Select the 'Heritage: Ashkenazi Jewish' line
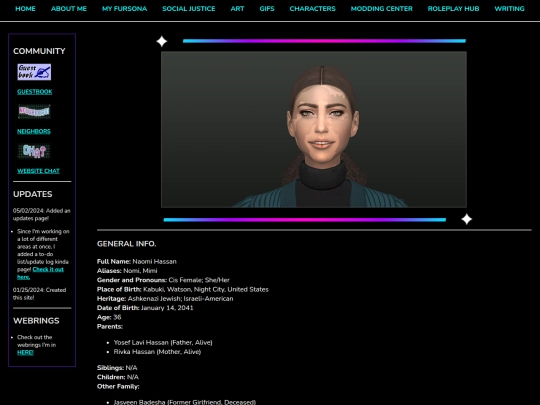540x405 pixels. pos(165,299)
